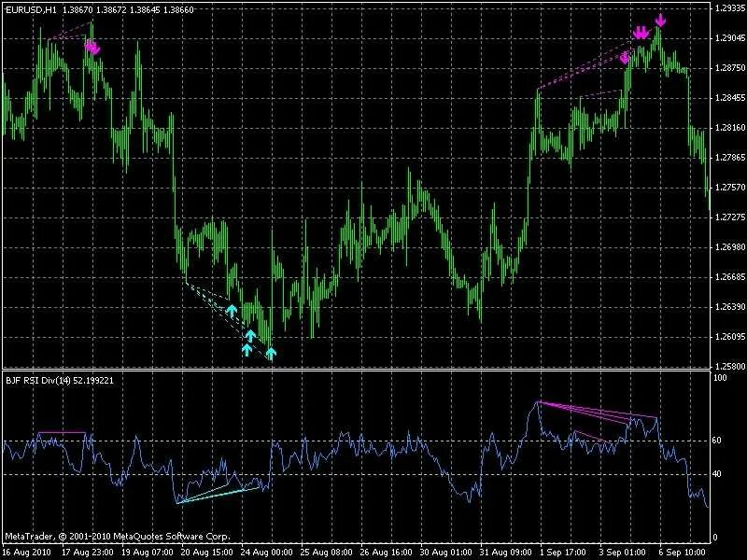The height and width of the screenshot is (560, 747).
Task: Select the 24 Aug 00:00 time label
Action: (x=267, y=553)
